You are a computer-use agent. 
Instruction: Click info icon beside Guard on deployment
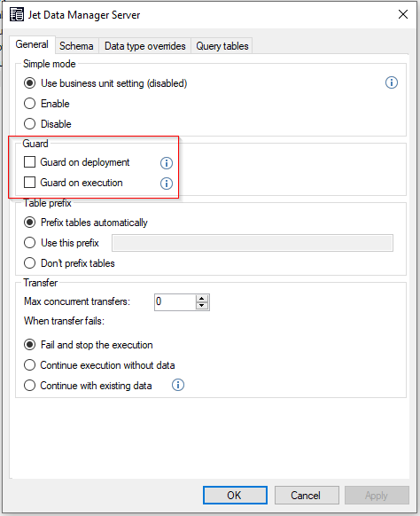pyautogui.click(x=166, y=163)
